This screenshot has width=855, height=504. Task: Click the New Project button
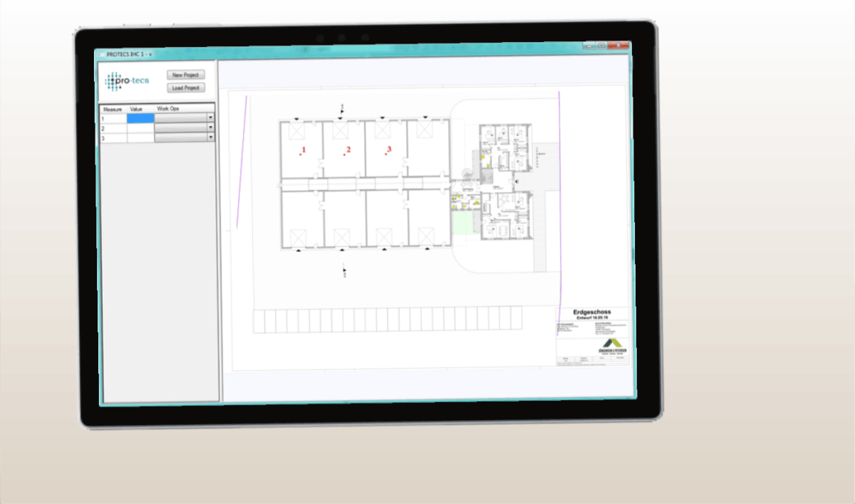(x=186, y=75)
